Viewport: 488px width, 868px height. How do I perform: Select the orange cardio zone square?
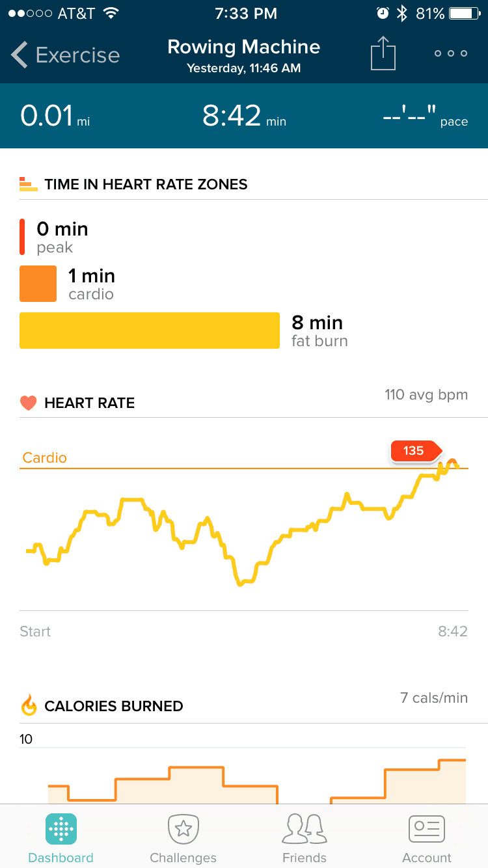pyautogui.click(x=38, y=284)
